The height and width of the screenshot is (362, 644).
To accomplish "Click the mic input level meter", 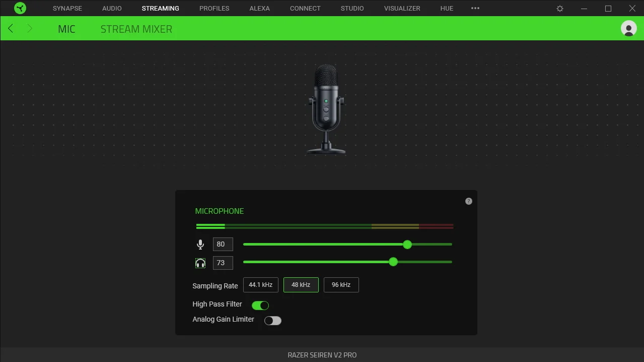I will [x=325, y=226].
